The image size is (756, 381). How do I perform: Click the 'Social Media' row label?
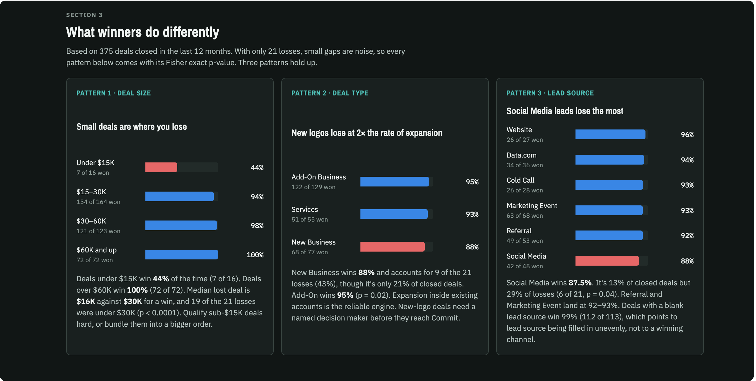pos(526,256)
